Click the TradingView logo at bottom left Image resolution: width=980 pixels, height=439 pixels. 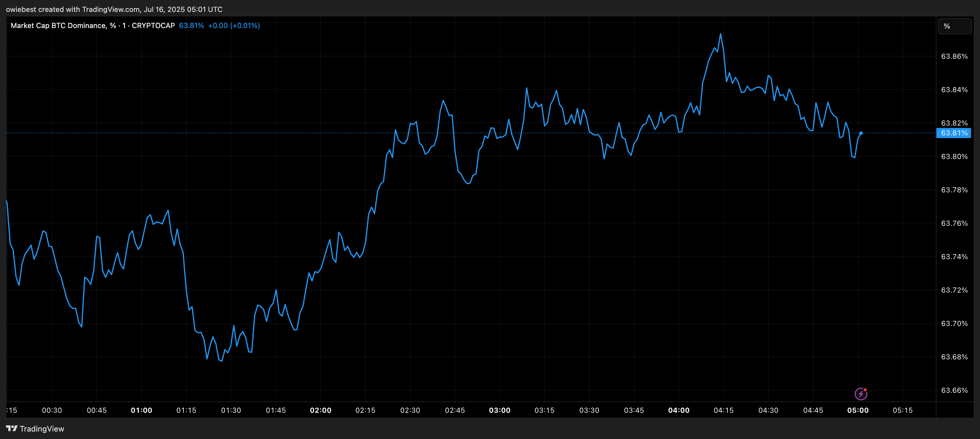[x=35, y=429]
